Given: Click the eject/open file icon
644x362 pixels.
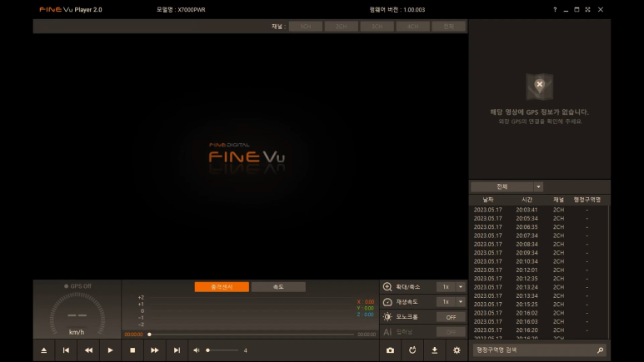Looking at the screenshot, I should coord(44,350).
